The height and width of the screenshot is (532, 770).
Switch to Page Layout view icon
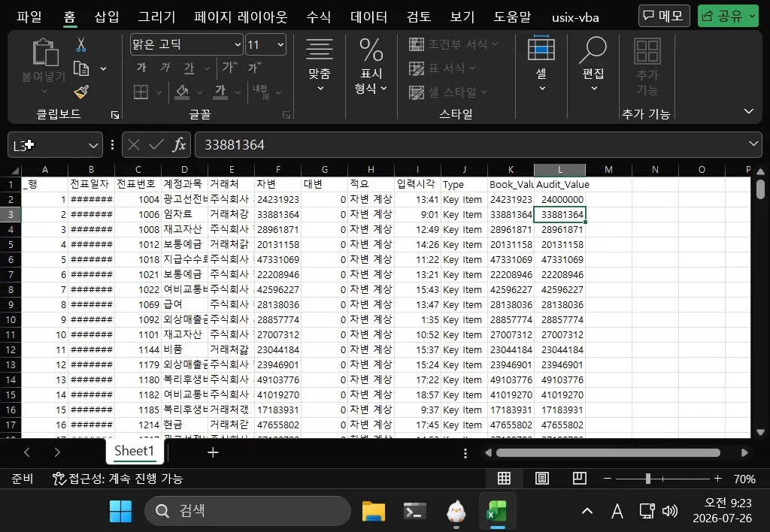[541, 479]
